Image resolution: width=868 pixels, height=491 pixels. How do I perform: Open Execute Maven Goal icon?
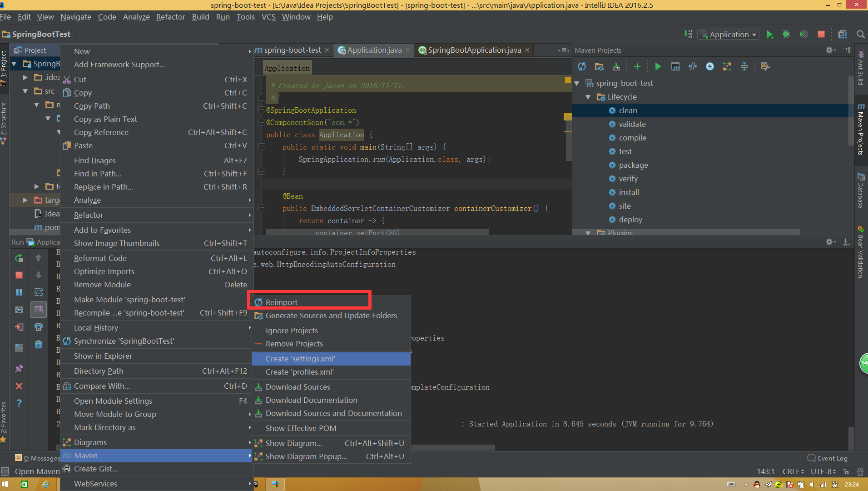pos(675,67)
